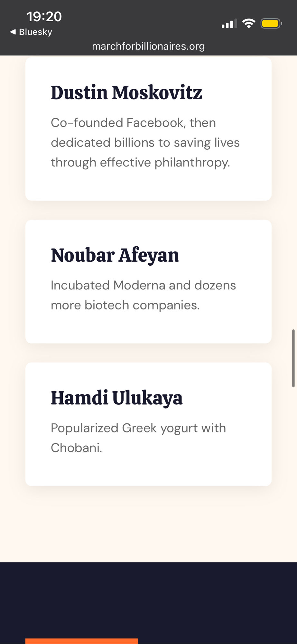The width and height of the screenshot is (297, 644).
Task: Tap the "Incubated Moderna and dozens" line
Action: [x=143, y=285]
